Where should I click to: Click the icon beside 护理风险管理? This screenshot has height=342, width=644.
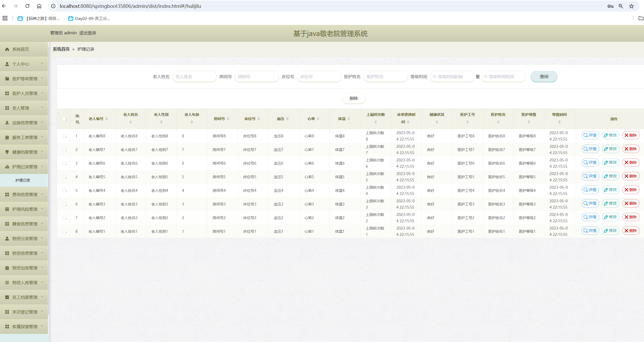[x=7, y=209]
